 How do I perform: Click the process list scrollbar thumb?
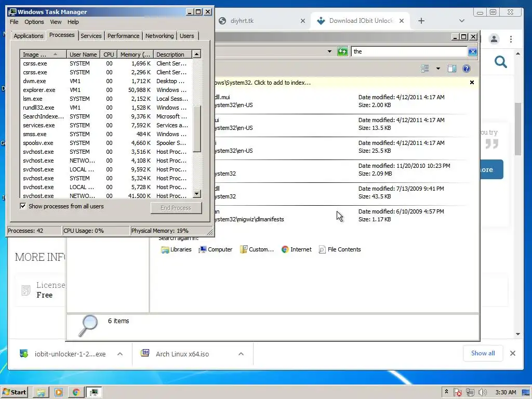coord(197,129)
